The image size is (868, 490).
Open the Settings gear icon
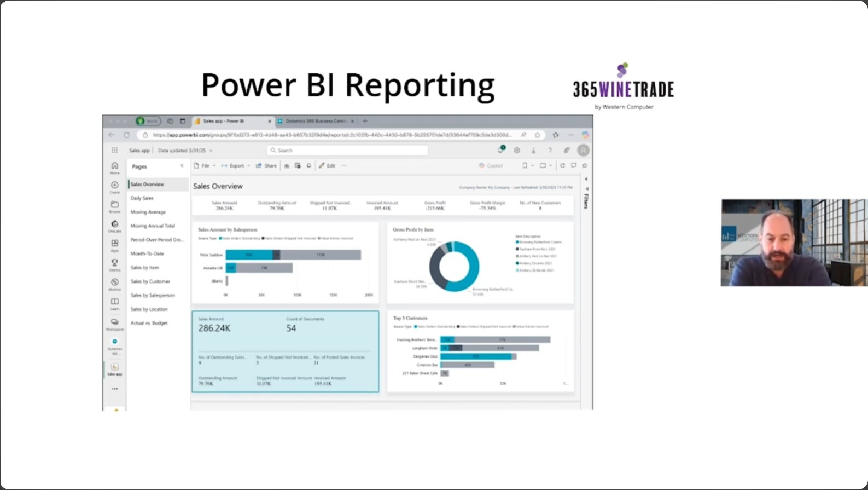[x=517, y=150]
